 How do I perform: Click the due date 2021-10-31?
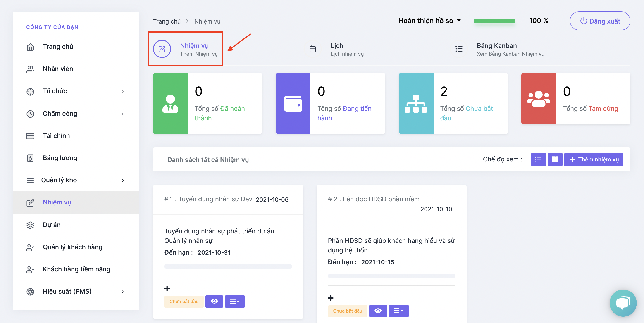[x=214, y=253]
